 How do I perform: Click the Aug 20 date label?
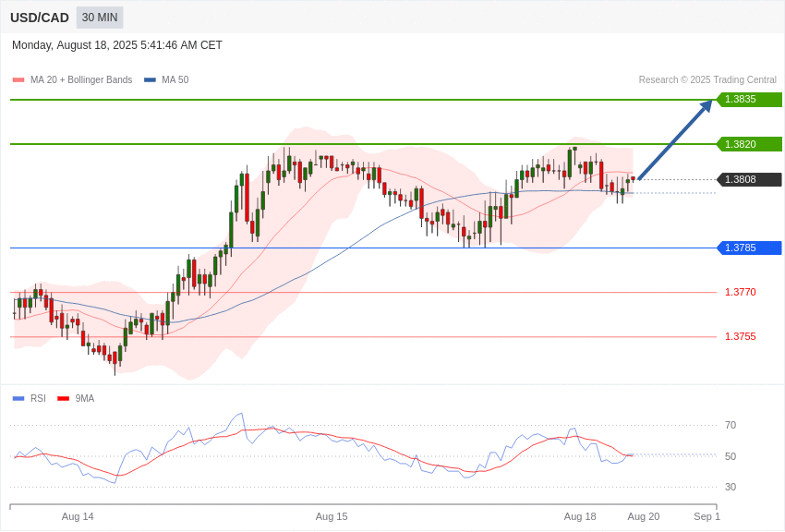644,516
